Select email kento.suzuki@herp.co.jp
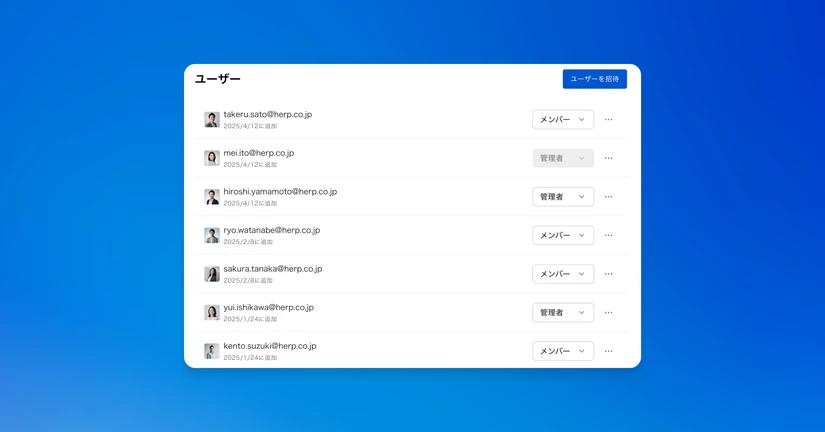The height and width of the screenshot is (432, 825). click(x=270, y=346)
